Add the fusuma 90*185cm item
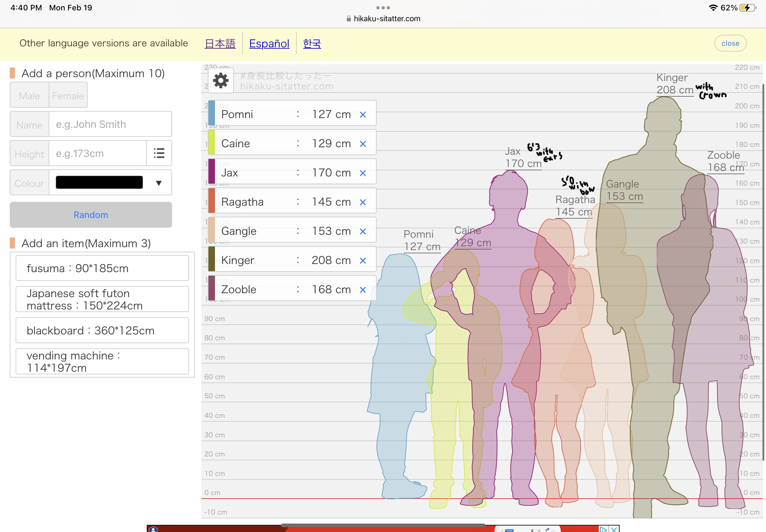Screen dimensions: 766x532 tap(102, 268)
